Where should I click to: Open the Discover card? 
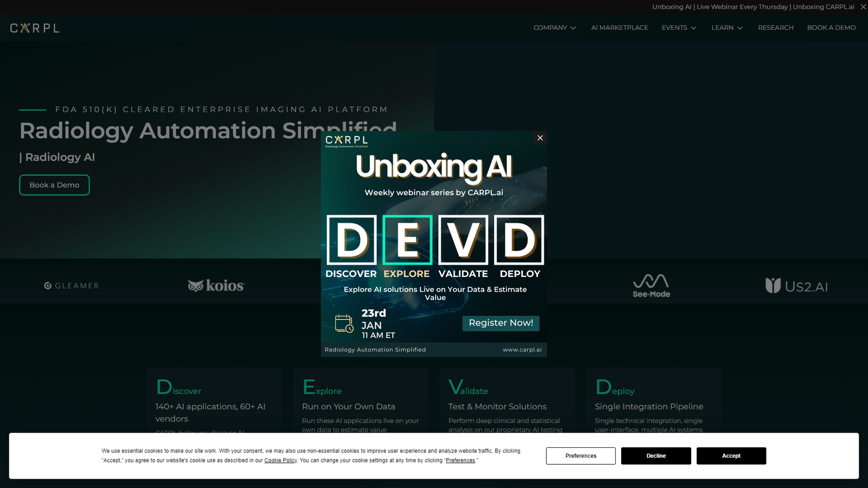tap(214, 400)
